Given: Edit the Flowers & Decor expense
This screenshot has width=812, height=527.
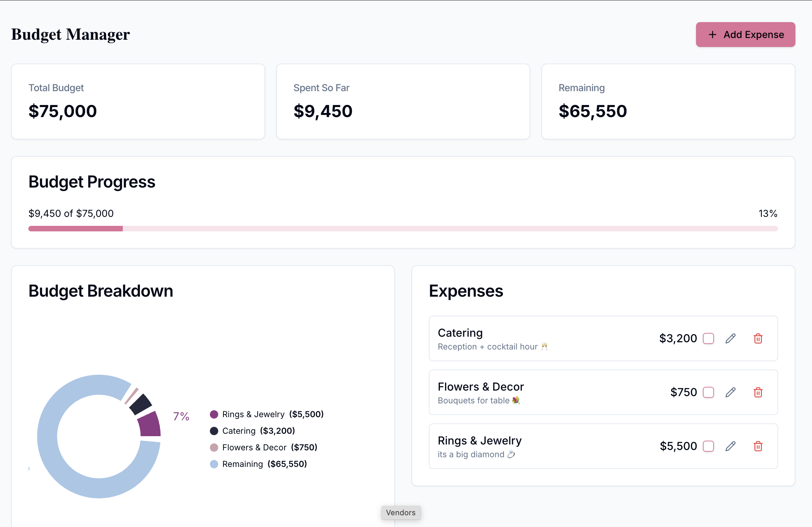Looking at the screenshot, I should click(x=731, y=392).
